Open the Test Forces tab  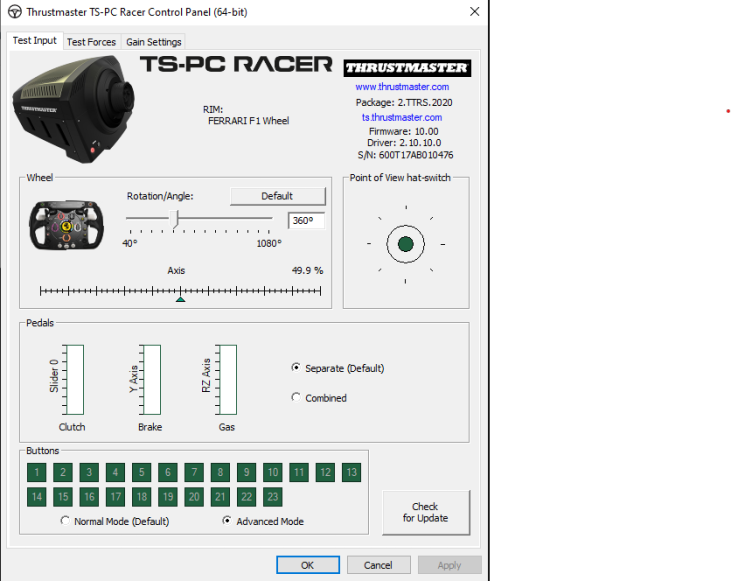[91, 42]
